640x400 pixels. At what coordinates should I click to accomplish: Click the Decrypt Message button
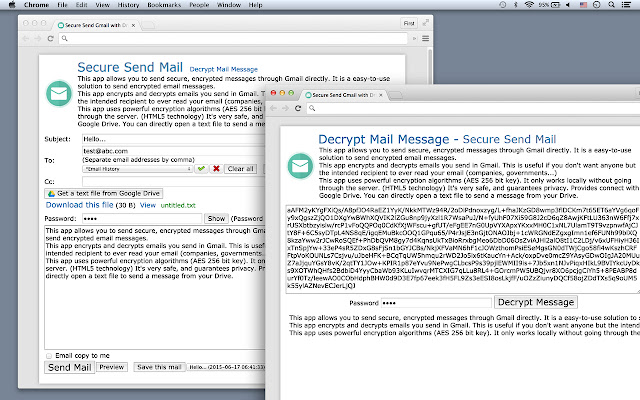536,302
